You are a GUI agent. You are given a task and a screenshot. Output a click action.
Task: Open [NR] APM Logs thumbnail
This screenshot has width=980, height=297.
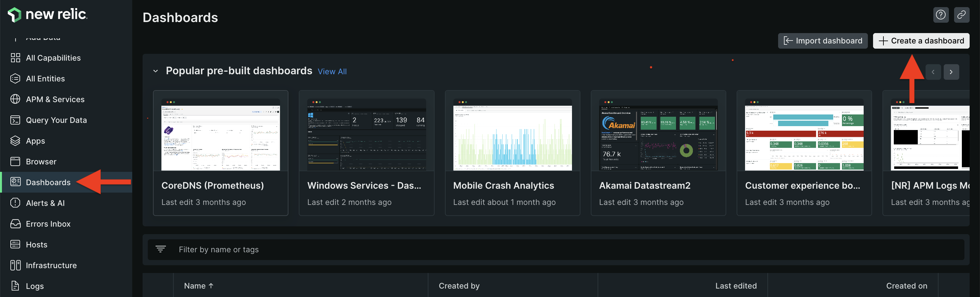click(930, 135)
